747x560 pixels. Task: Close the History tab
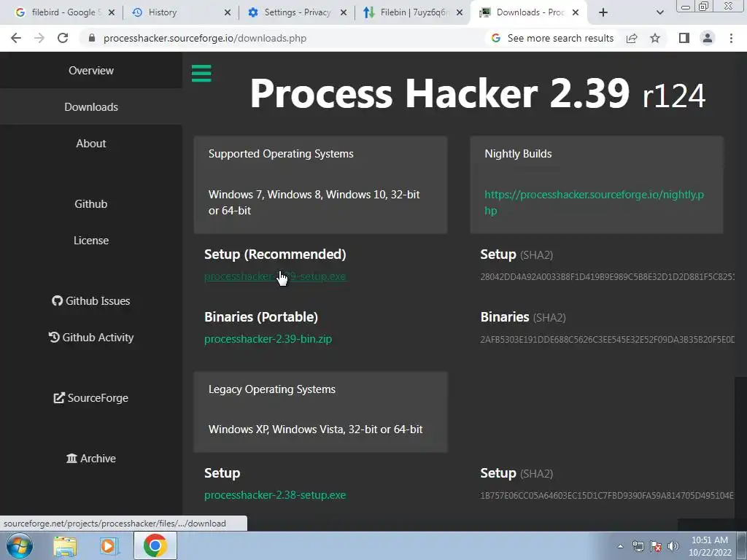click(228, 12)
